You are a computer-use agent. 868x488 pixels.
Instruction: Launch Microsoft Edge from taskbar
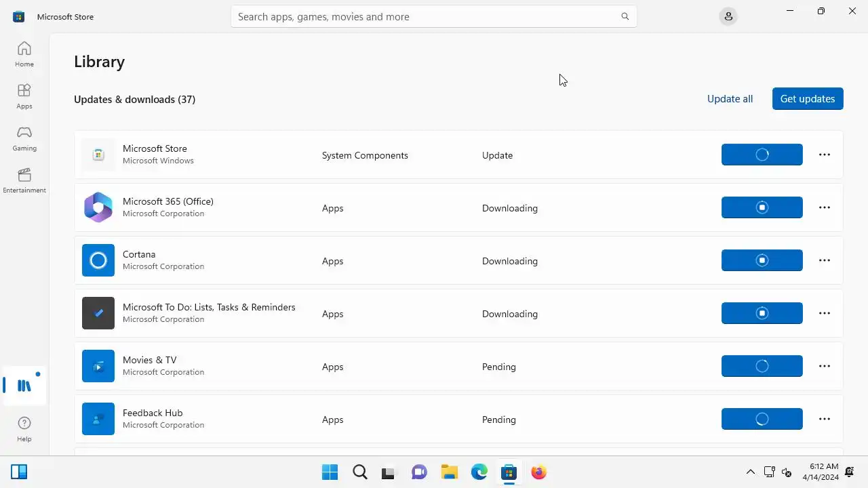tap(479, 472)
